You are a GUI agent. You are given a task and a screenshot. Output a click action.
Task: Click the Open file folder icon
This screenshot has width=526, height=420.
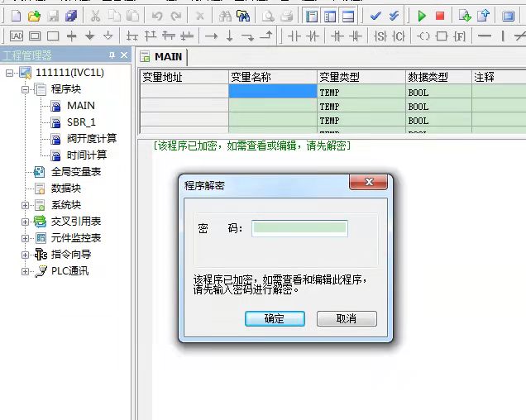pos(34,16)
